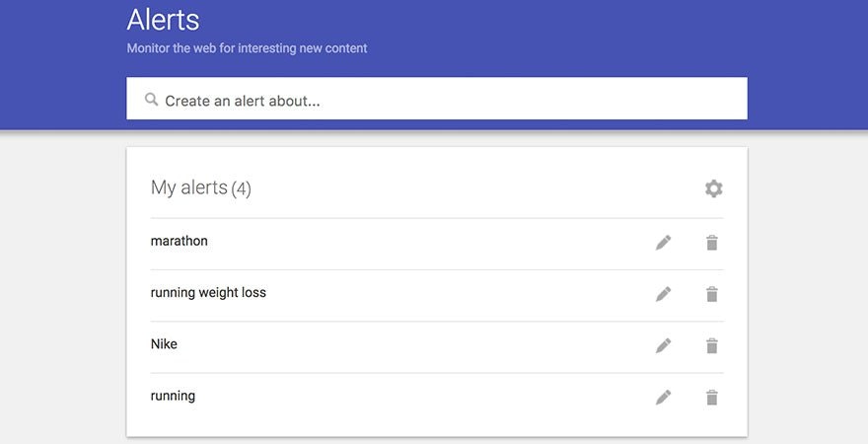Open alert settings via gear icon
The image size is (868, 444).
pos(713,188)
